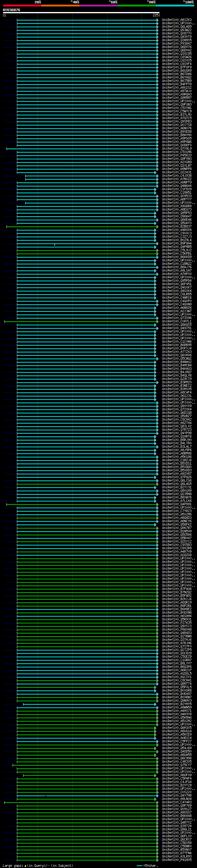
Task: Select hit label UniRef100_Q56FK2
Action: point(177,525)
